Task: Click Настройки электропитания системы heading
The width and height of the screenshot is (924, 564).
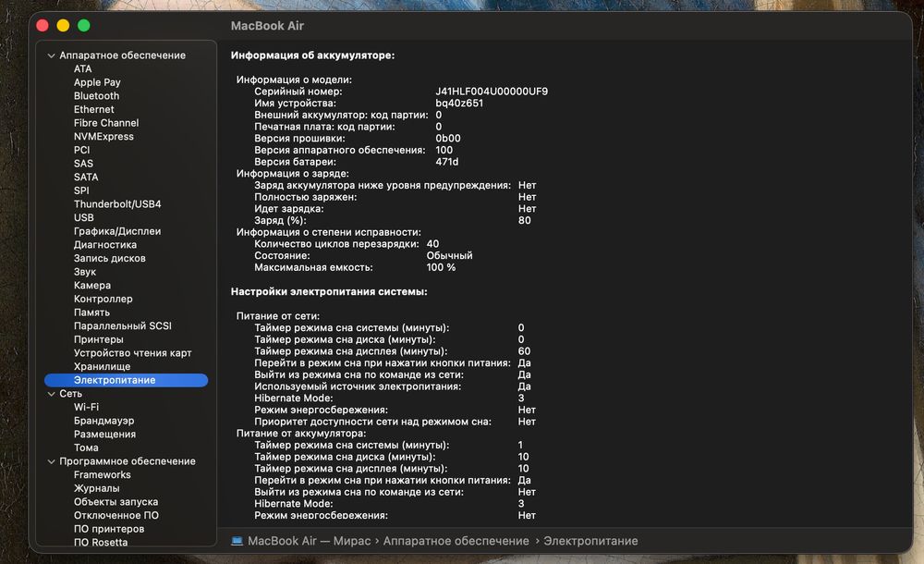Action: coord(329,291)
